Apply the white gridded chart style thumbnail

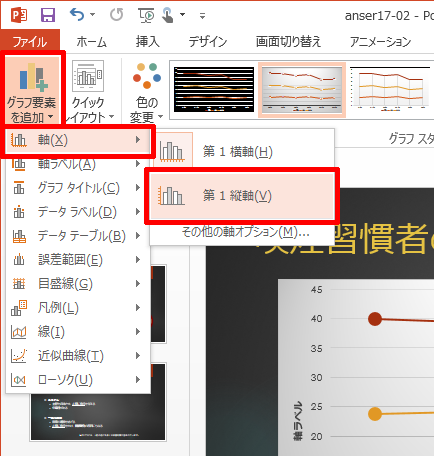[x=390, y=88]
